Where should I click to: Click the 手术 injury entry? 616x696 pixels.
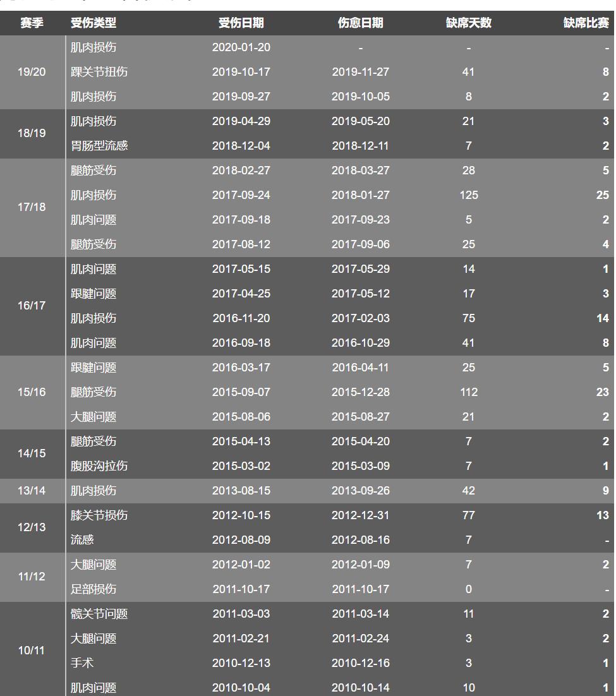click(82, 663)
